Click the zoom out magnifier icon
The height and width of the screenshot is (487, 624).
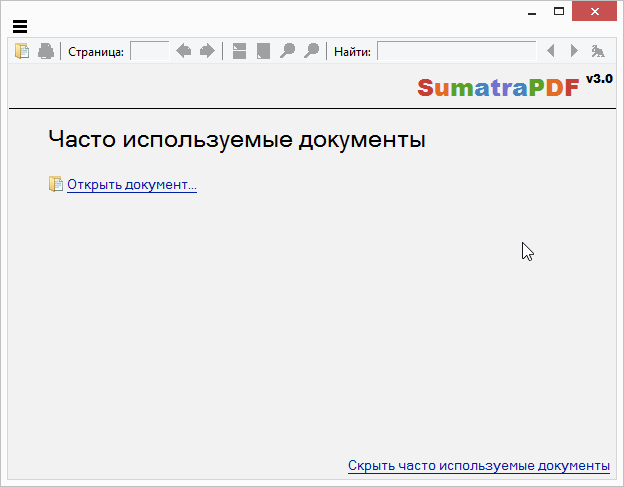[287, 51]
